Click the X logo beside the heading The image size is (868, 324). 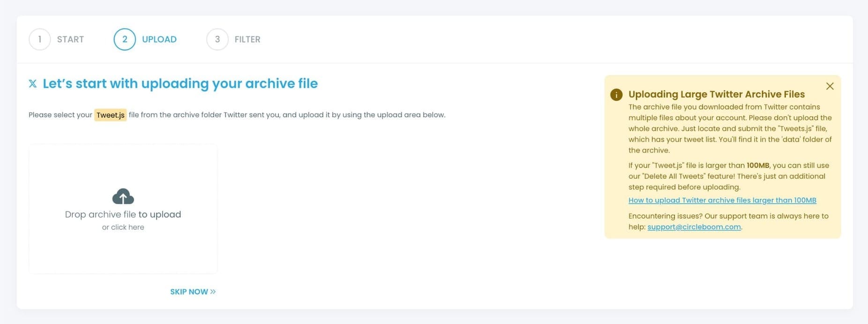[33, 84]
